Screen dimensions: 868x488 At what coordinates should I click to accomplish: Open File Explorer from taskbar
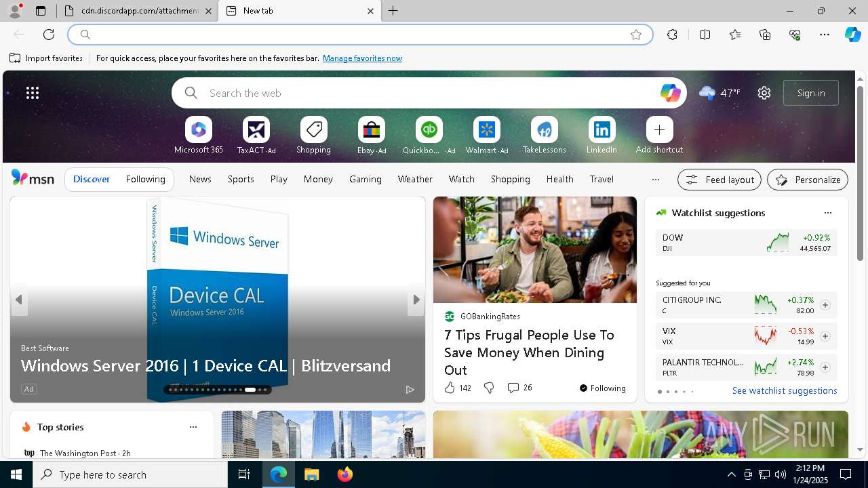click(x=311, y=474)
